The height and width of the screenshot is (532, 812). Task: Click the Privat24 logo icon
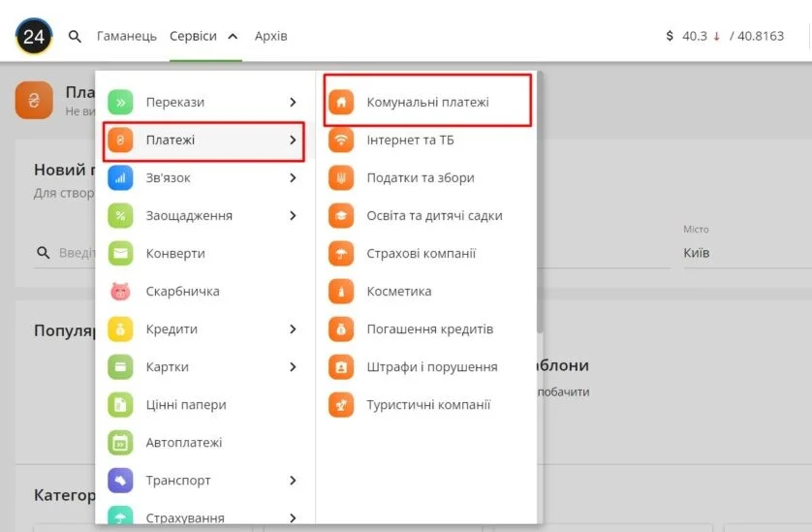pyautogui.click(x=34, y=36)
